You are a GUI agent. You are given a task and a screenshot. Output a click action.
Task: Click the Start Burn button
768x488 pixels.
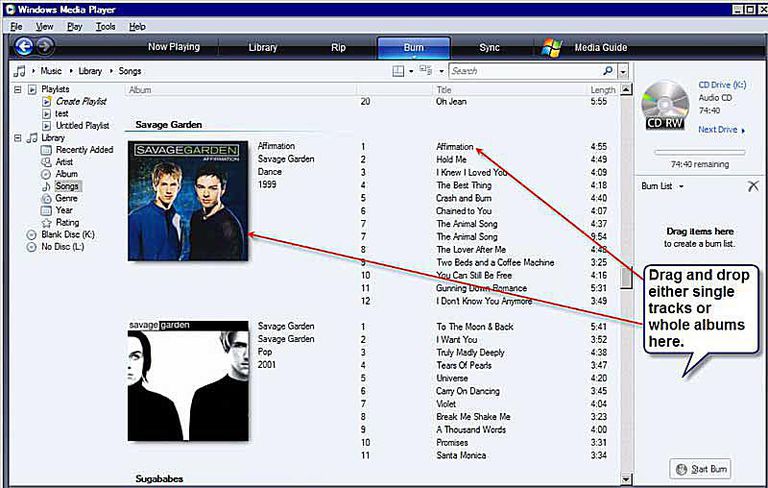point(701,469)
